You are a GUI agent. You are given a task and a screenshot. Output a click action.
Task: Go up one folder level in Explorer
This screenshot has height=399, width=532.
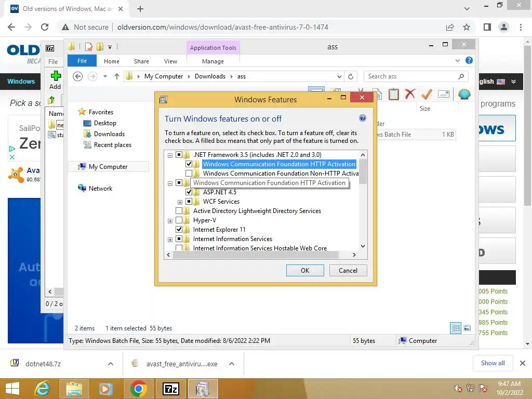(x=117, y=76)
